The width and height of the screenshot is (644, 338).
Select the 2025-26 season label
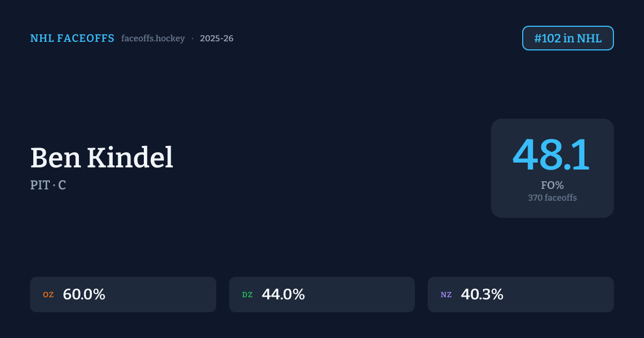point(216,39)
